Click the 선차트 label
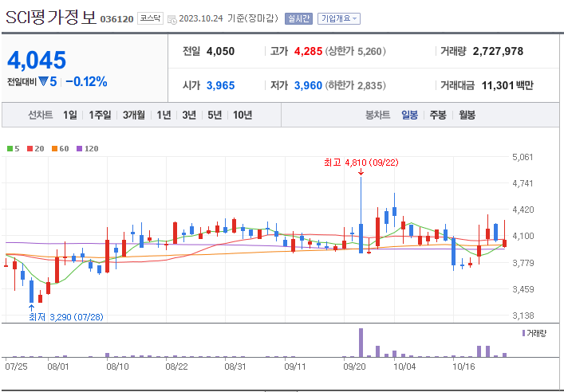The width and height of the screenshot is (564, 392). (41, 115)
